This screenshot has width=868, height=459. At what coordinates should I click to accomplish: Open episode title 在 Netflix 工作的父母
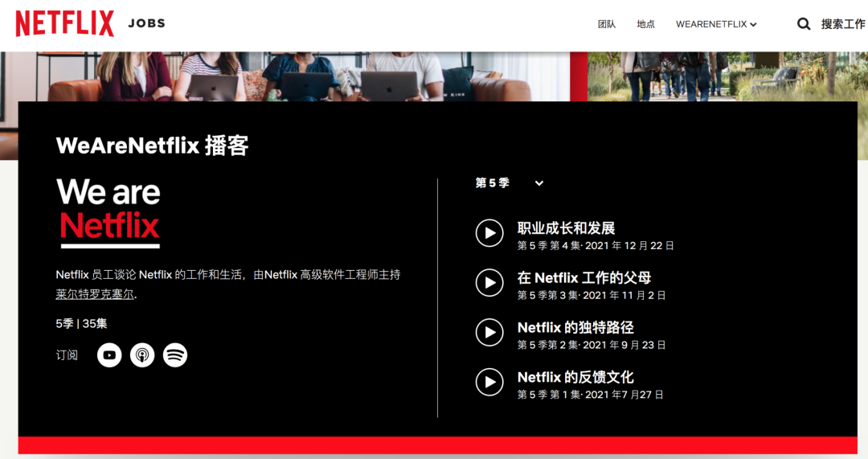click(x=584, y=277)
